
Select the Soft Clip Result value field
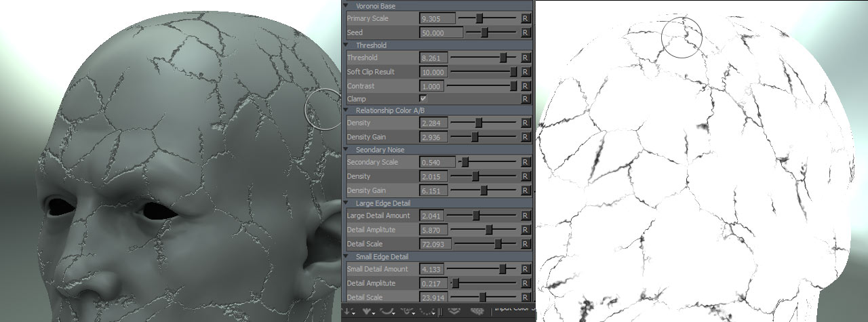[x=432, y=72]
